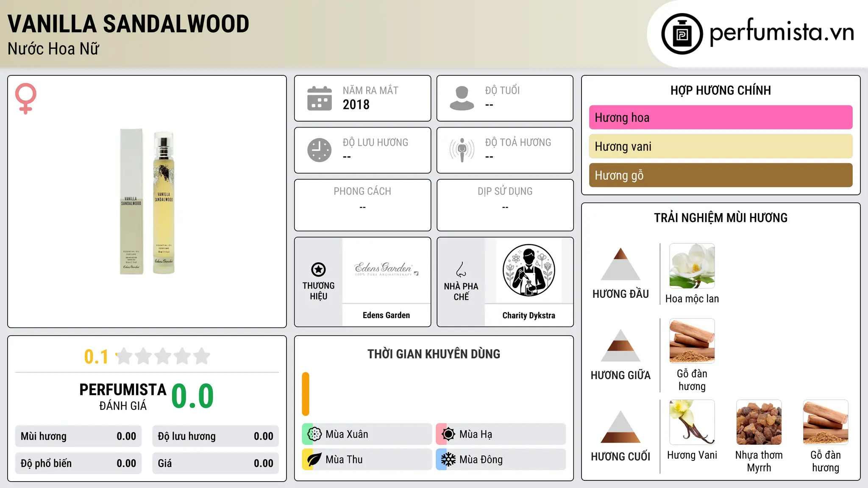Click the launch year value 2018
This screenshot has width=868, height=488.
click(356, 105)
